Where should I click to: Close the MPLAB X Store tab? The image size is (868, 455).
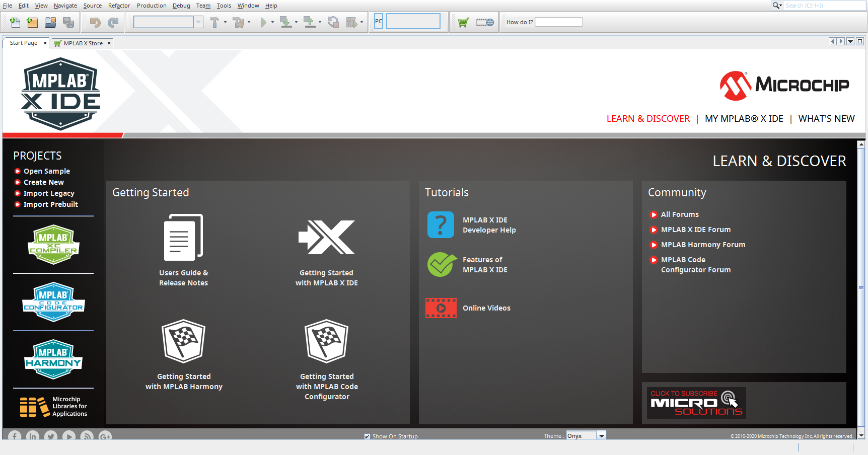(109, 43)
